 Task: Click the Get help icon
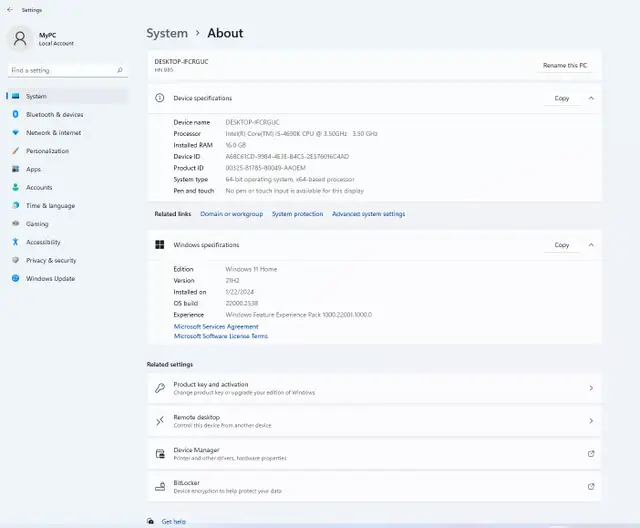click(151, 521)
